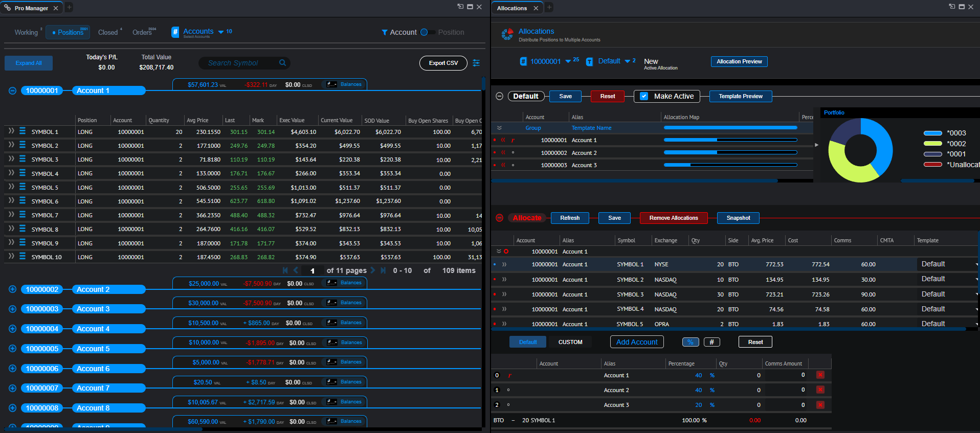Expand the 10000002 account group
The width and height of the screenshot is (980, 433).
(x=13, y=289)
